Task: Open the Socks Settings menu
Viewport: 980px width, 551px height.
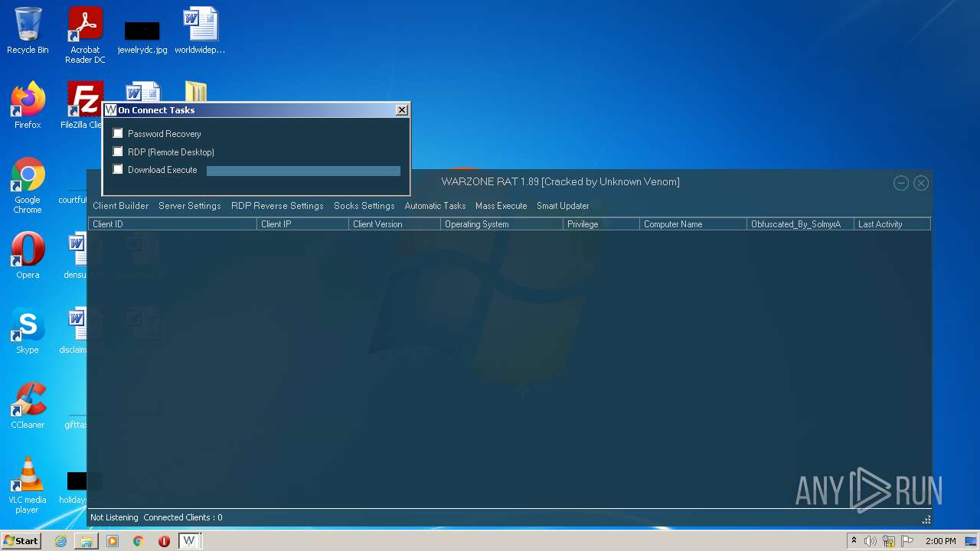Action: pyautogui.click(x=364, y=206)
